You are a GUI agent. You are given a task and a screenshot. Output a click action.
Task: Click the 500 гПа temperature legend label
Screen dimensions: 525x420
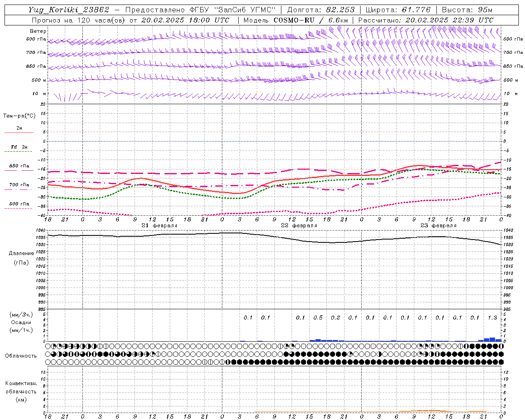coord(19,204)
